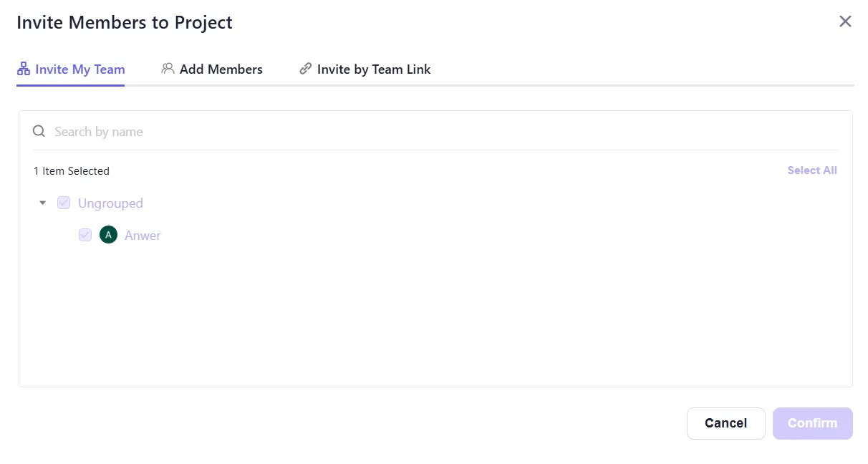Click the Invite Members to Project title
Screen dimensions: 868x464
pos(125,22)
